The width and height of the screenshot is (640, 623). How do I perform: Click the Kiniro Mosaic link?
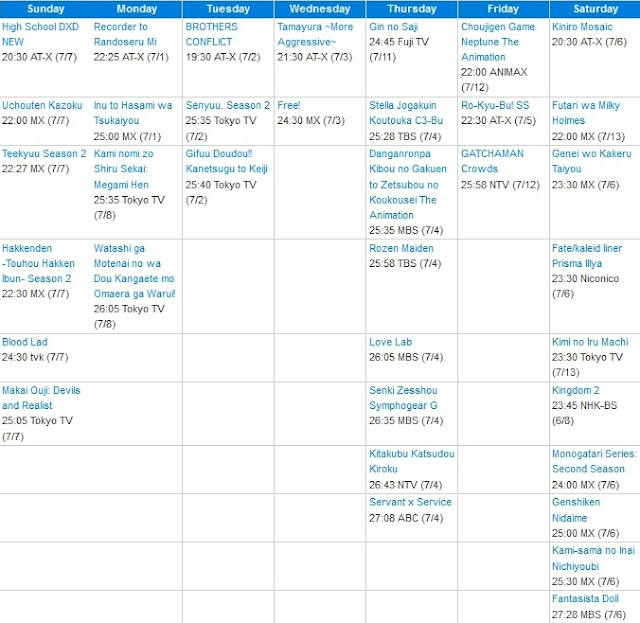pyautogui.click(x=582, y=27)
